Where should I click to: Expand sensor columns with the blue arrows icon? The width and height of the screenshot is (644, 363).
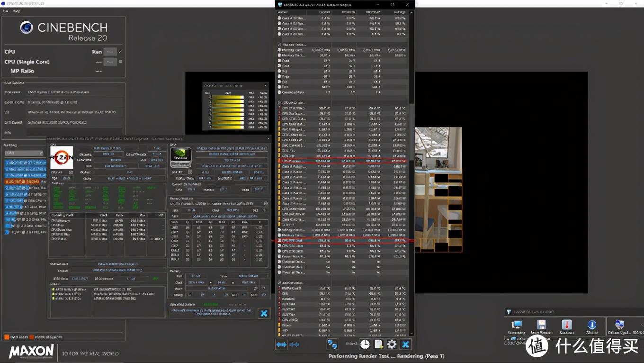coord(281,345)
